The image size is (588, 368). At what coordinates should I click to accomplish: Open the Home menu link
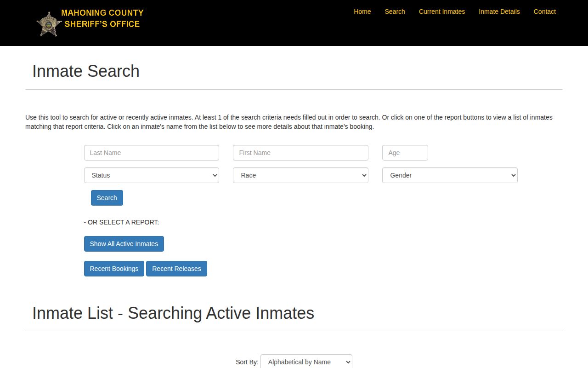click(362, 11)
